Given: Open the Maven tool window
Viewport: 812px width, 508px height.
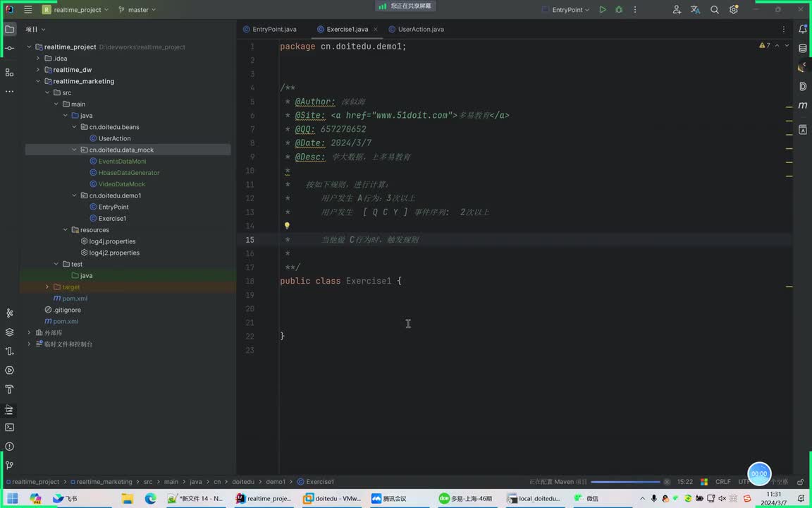Looking at the screenshot, I should (803, 105).
